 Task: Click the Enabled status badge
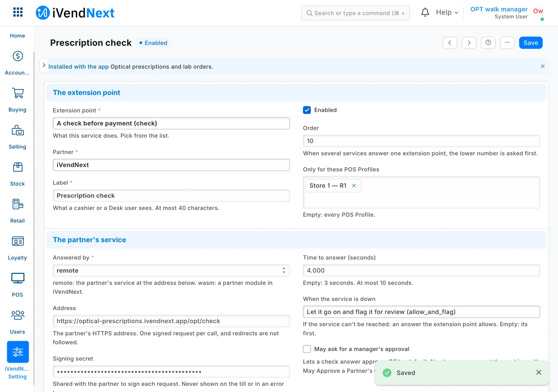pos(153,43)
